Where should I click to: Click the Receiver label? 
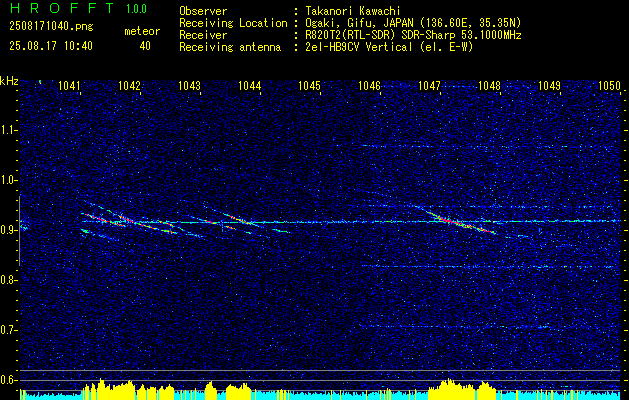pyautogui.click(x=203, y=35)
